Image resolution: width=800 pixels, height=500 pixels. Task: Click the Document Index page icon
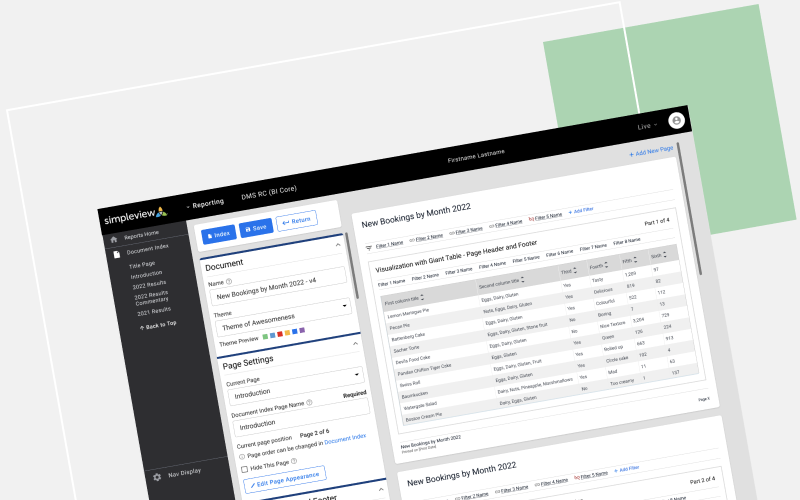pos(117,254)
